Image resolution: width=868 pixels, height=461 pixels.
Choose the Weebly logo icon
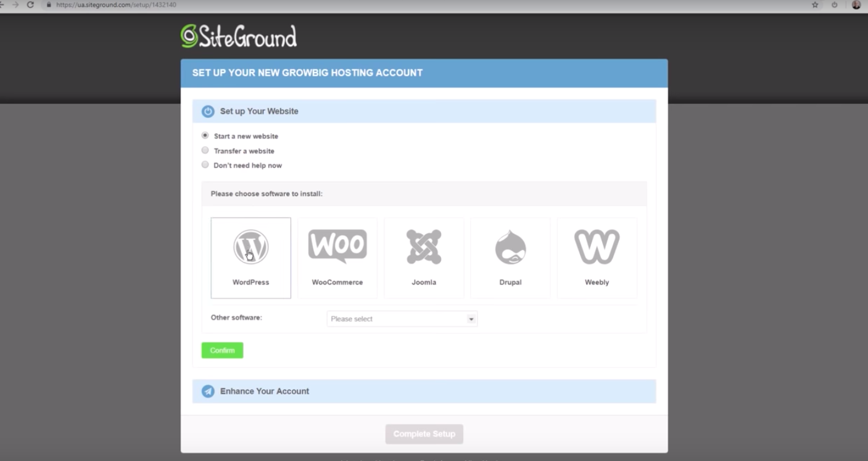597,247
